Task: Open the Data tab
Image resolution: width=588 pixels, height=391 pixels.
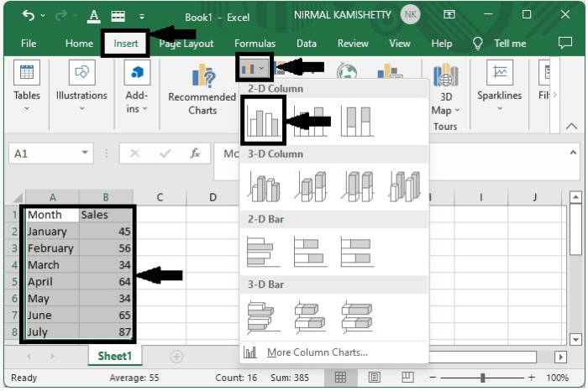Action: click(307, 44)
